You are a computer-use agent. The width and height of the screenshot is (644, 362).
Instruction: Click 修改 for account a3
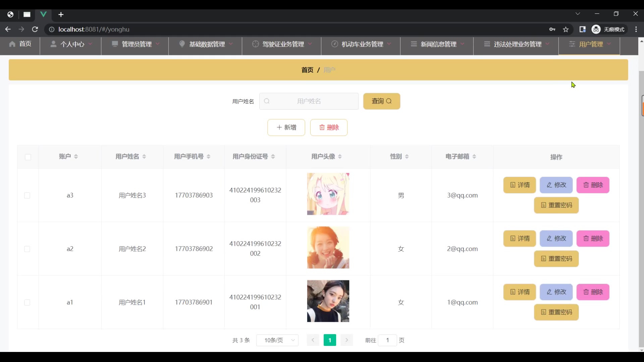(556, 185)
